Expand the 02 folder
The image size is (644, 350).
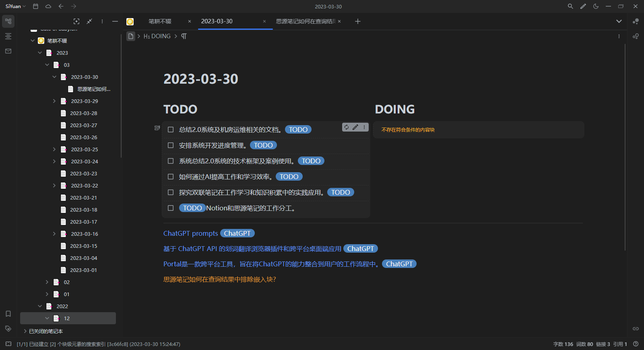pos(47,282)
